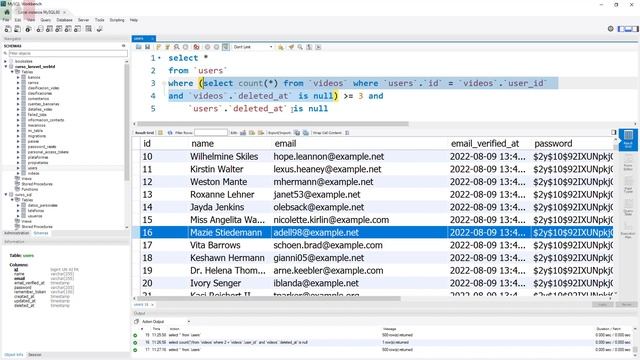The width and height of the screenshot is (640, 360).
Task: Open the Query menu
Action: [45, 20]
